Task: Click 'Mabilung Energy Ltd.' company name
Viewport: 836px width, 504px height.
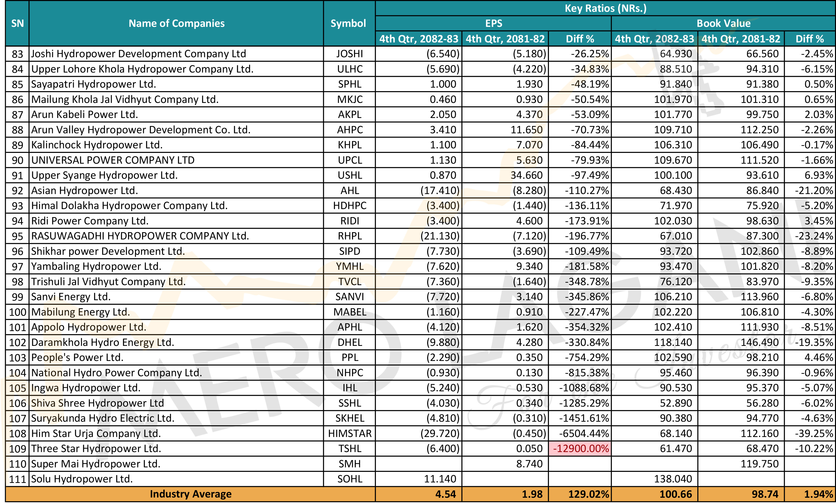Action: (x=80, y=312)
